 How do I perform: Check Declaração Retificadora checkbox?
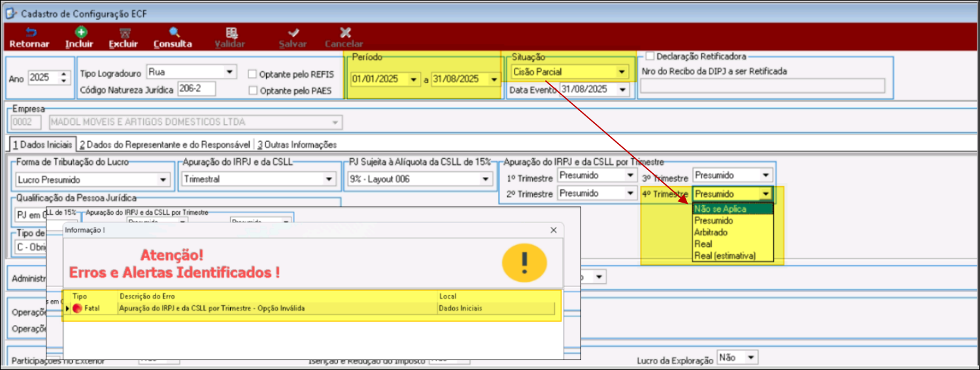[x=650, y=57]
